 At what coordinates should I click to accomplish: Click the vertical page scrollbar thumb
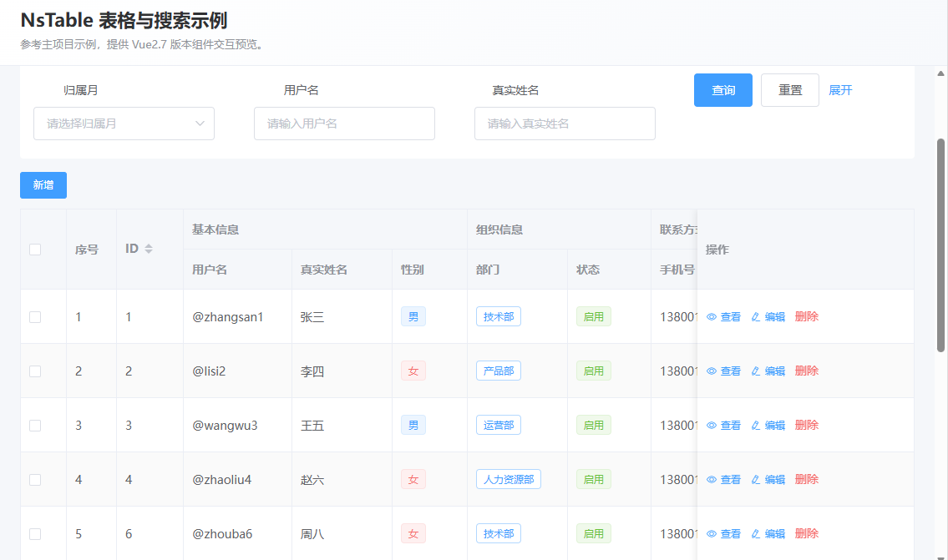pyautogui.click(x=940, y=245)
